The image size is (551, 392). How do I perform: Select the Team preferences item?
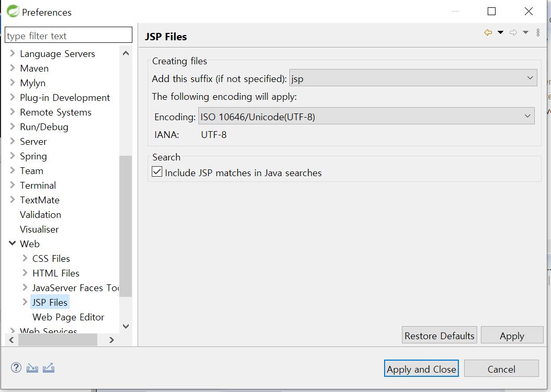point(31,170)
